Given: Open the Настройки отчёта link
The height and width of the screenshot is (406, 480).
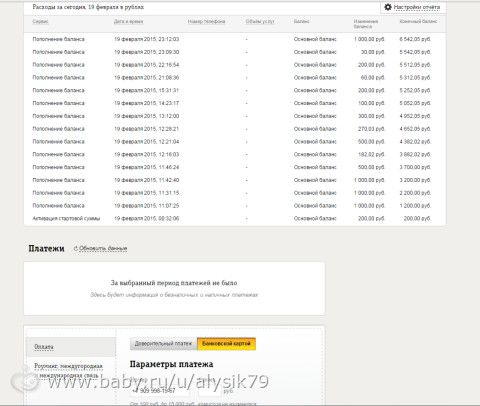Looking at the screenshot, I should click(x=417, y=7).
